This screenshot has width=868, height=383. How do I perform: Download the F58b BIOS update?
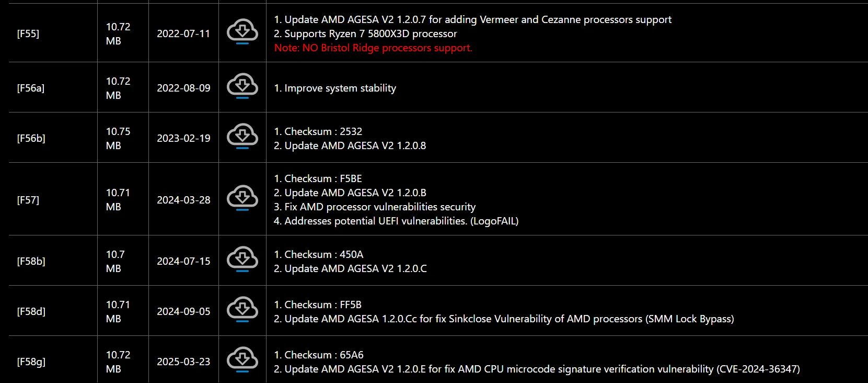(x=242, y=259)
